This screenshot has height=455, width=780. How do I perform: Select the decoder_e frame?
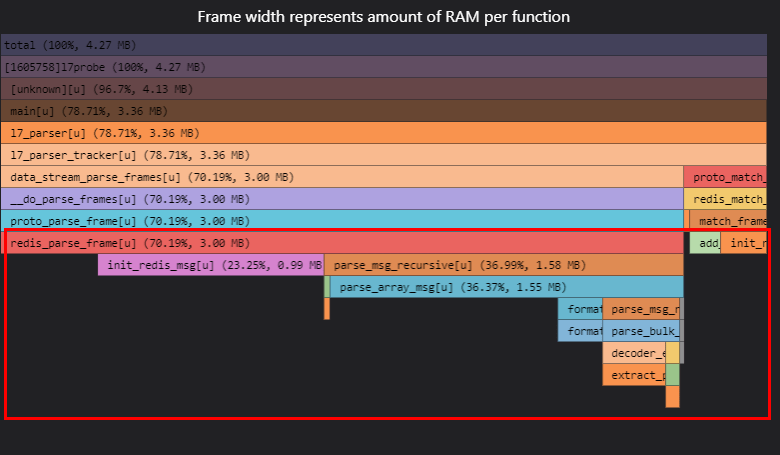point(634,353)
